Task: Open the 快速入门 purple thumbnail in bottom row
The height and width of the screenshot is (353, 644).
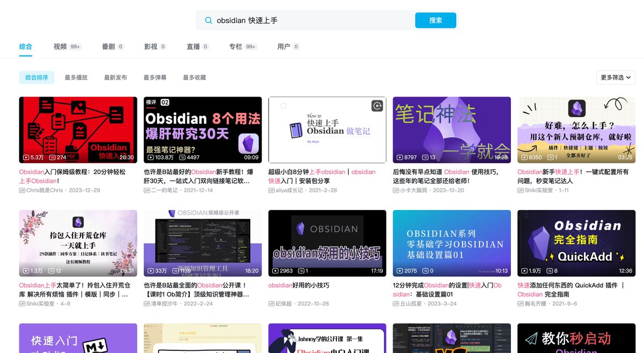Action: click(x=78, y=338)
